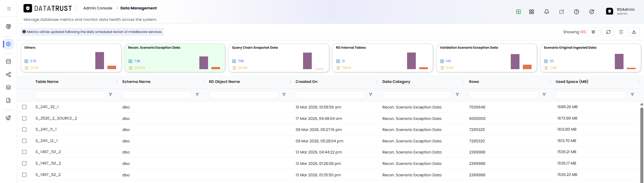644x183 pixels.
Task: Go to the Admin Console breadcrumb
Action: tap(98, 8)
